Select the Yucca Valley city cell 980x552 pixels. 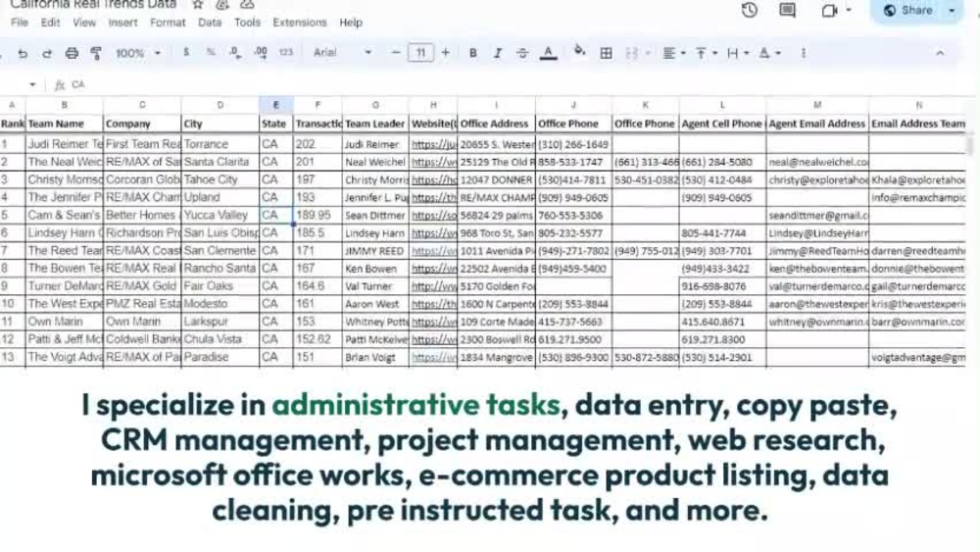(220, 215)
